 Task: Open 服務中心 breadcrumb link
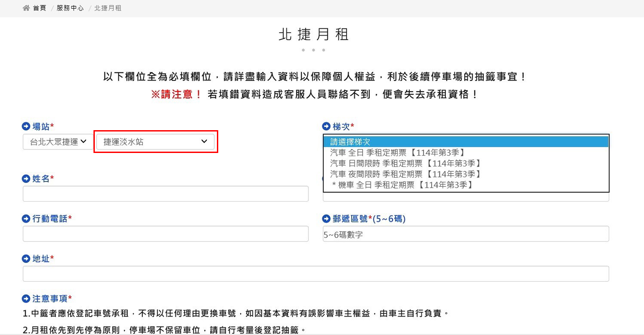70,8
